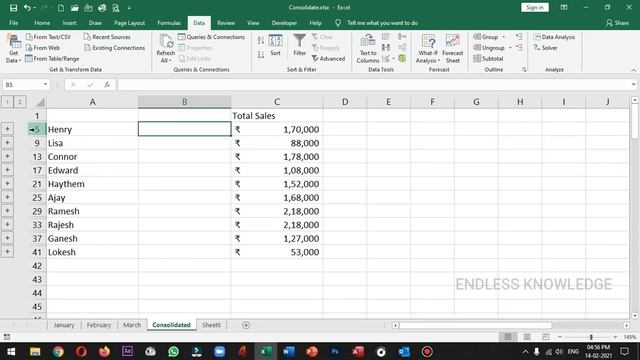Open Recent Sources
640x360 pixels.
tap(107, 37)
